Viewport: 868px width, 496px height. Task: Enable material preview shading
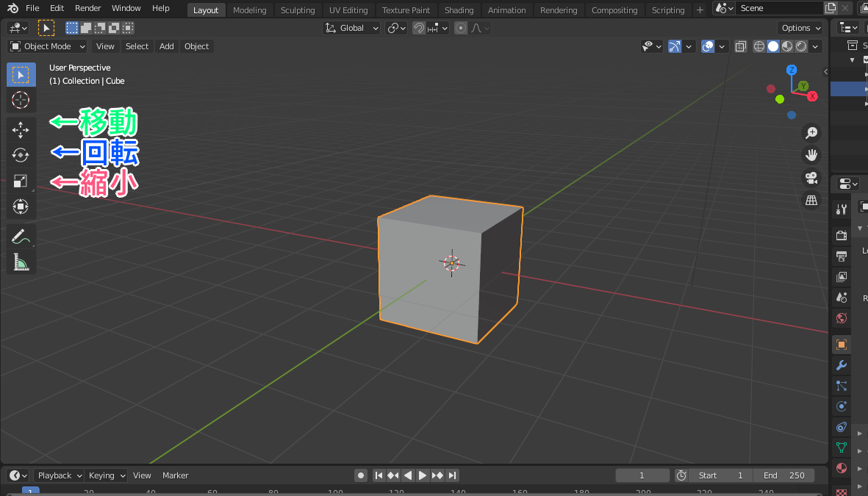click(787, 46)
